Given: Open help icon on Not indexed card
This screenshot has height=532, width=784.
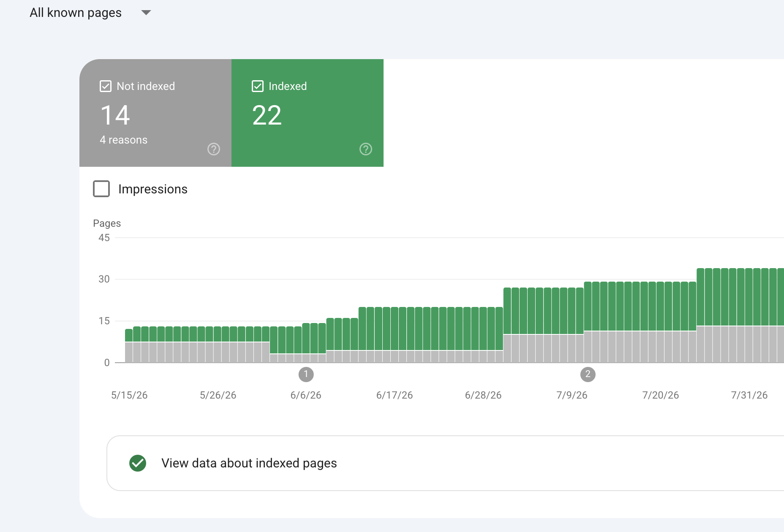Looking at the screenshot, I should (x=214, y=149).
